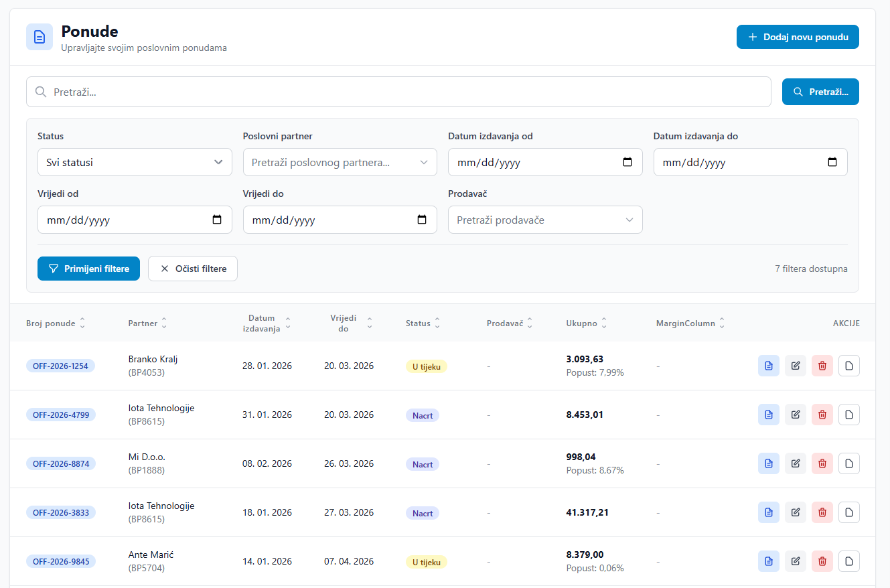This screenshot has width=890, height=588.
Task: Select the edit icon on Ante Marić's row
Action: pos(795,561)
